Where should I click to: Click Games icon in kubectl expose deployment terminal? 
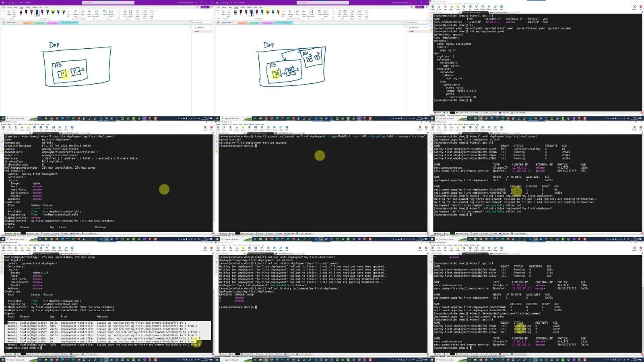pyautogui.click(x=237, y=128)
